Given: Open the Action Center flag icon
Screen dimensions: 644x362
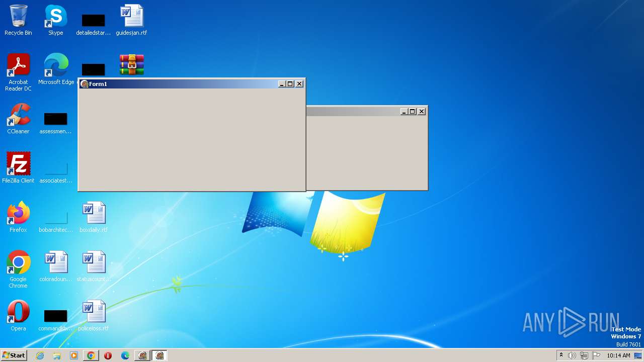Looking at the screenshot, I should click(596, 355).
